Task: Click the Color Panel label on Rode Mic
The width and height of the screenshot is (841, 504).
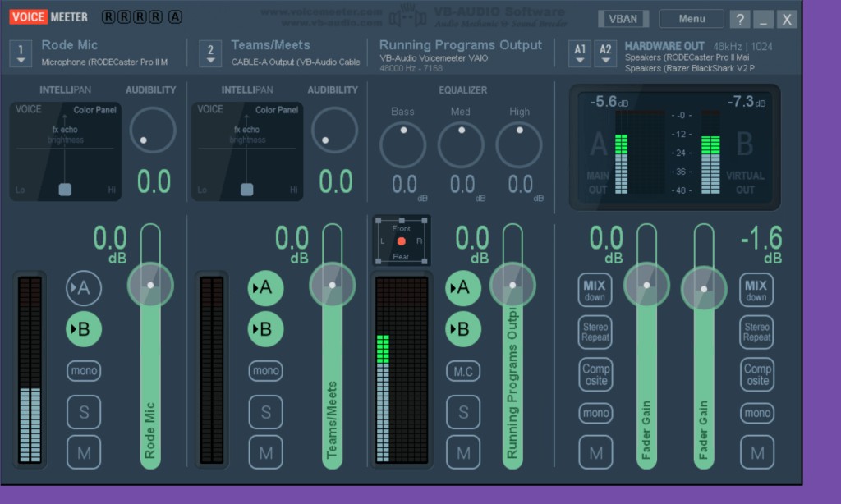Action: pyautogui.click(x=94, y=110)
